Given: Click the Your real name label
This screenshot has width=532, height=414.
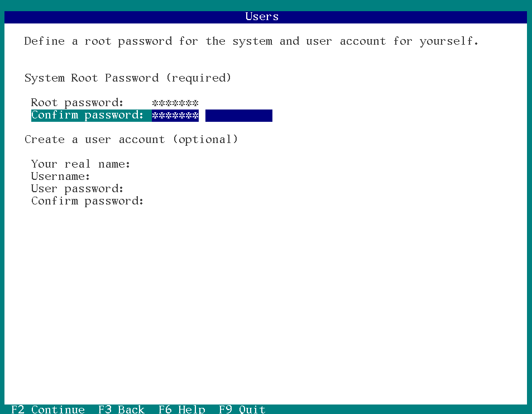Looking at the screenshot, I should point(81,164).
